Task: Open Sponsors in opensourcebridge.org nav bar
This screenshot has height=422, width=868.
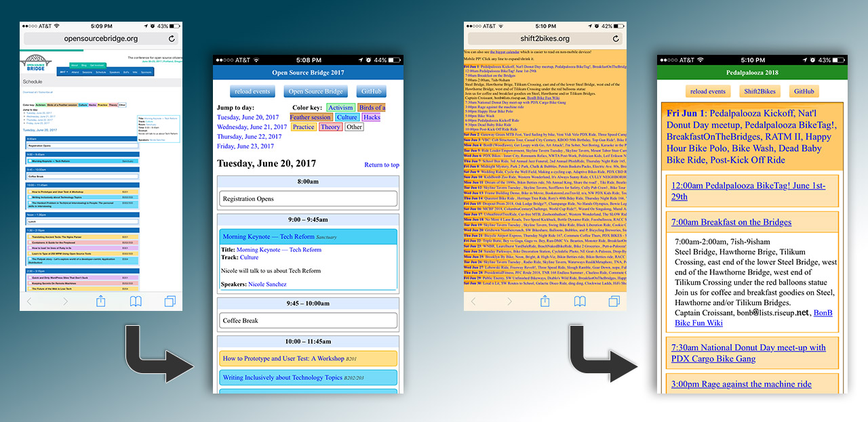Action: coord(146,72)
